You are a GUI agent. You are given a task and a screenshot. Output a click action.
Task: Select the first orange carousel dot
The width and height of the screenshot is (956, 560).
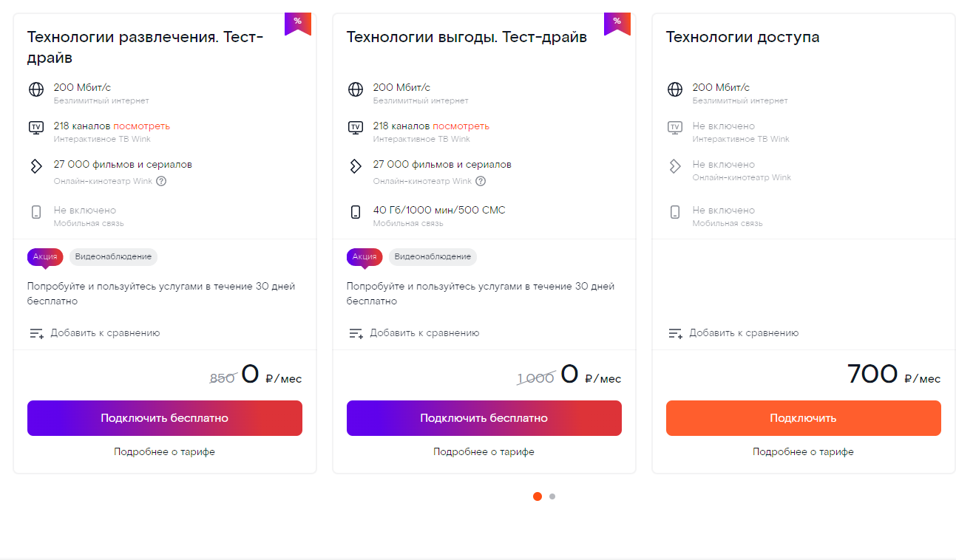[538, 496]
